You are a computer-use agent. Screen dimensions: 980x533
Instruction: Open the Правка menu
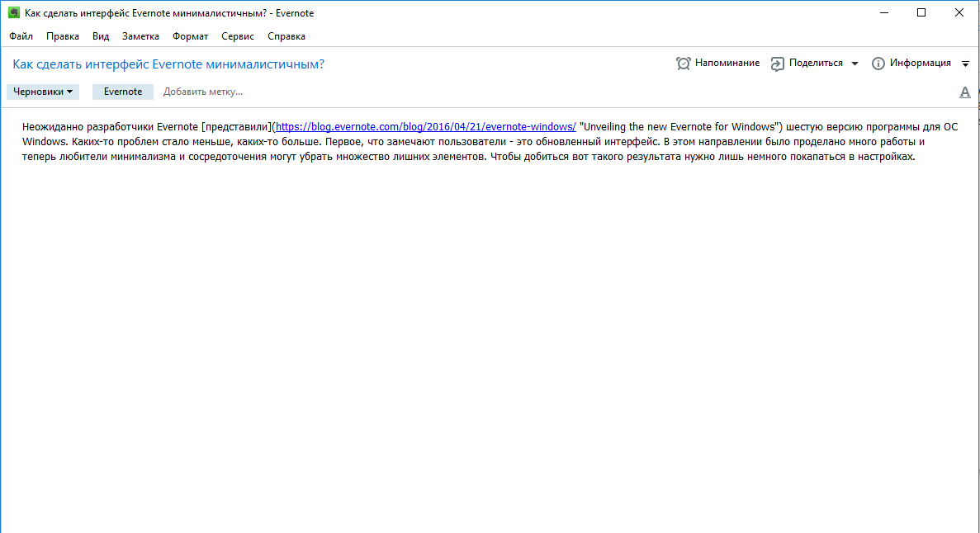[63, 36]
